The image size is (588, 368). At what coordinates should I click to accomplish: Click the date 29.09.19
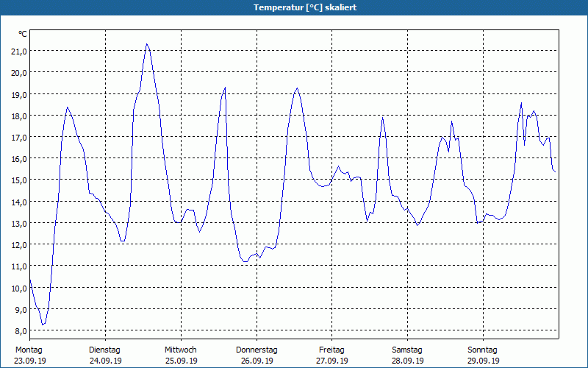484,361
